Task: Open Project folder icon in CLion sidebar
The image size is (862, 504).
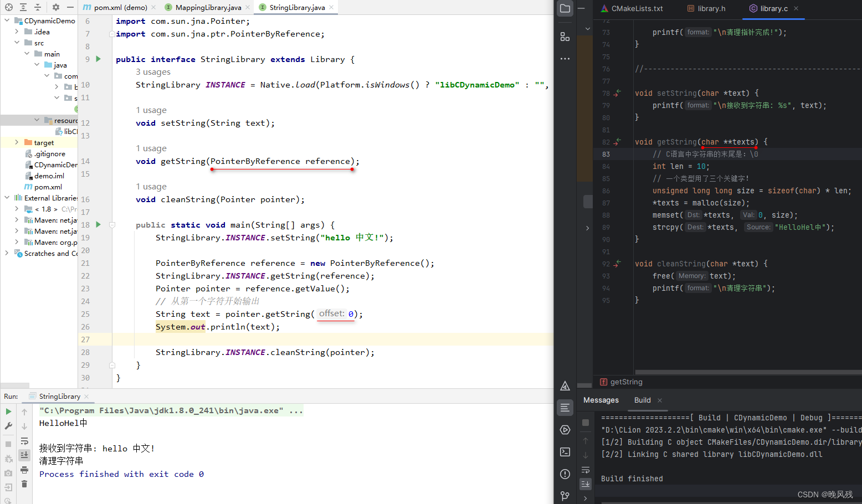Action: (565, 9)
